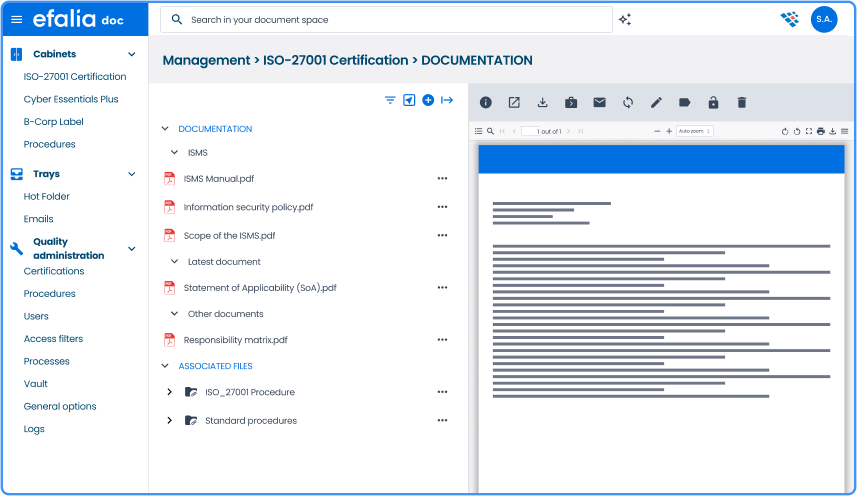This screenshot has width=857, height=496.
Task: Collapse the ASSOCIATED FILES chevron
Action: point(165,365)
